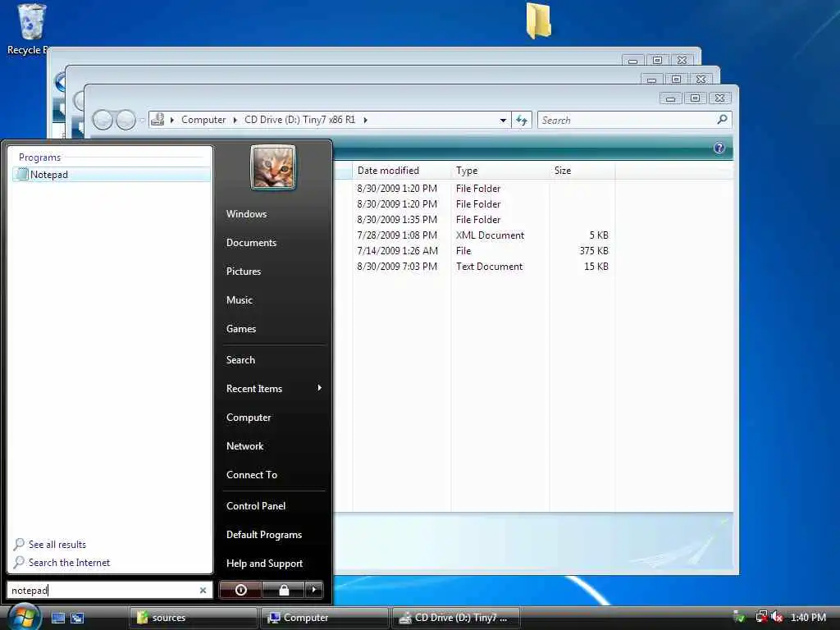
Task: Open Default Programs from the Start menu
Action: 264,535
